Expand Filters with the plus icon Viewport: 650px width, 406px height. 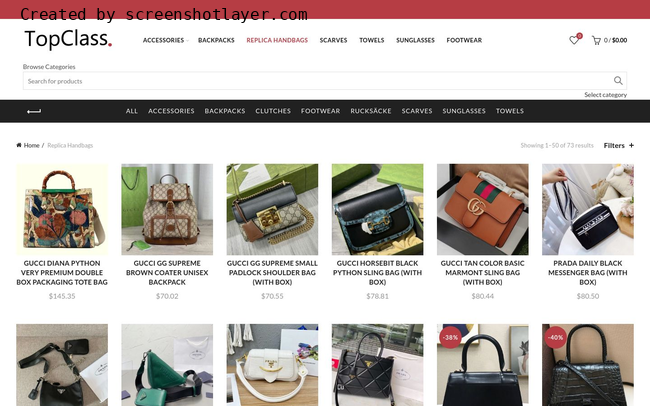(631, 146)
